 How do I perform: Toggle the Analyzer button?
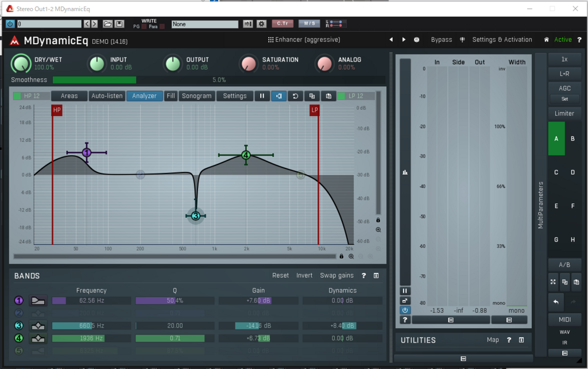tap(144, 96)
